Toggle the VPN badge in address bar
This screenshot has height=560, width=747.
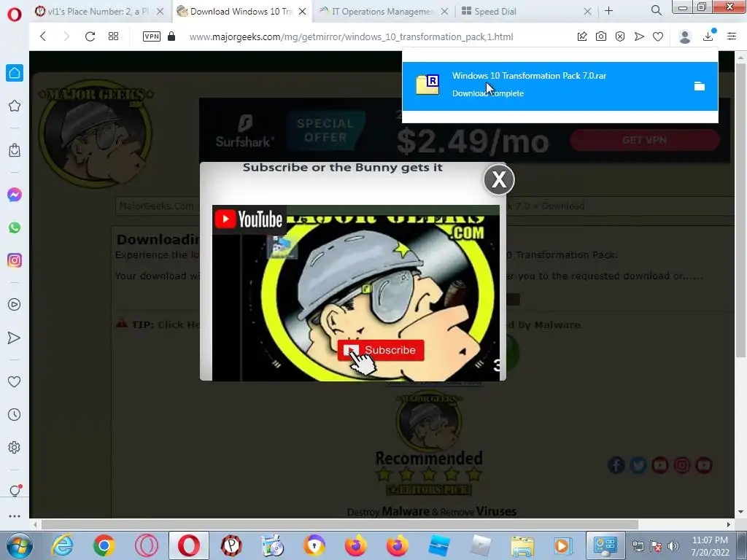(x=152, y=36)
